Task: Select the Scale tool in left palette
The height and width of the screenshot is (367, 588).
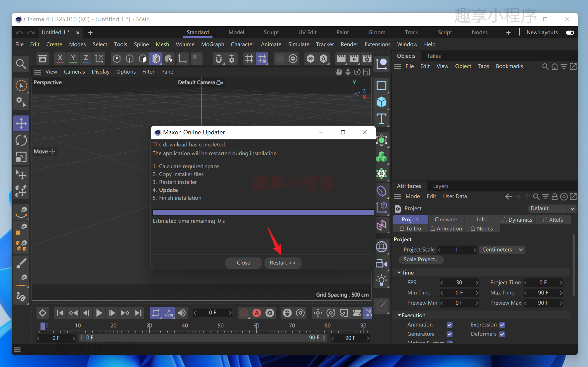Action: point(21,157)
